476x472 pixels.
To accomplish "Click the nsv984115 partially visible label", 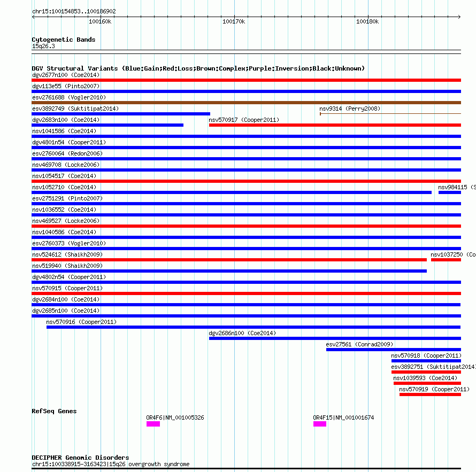I will [457, 187].
